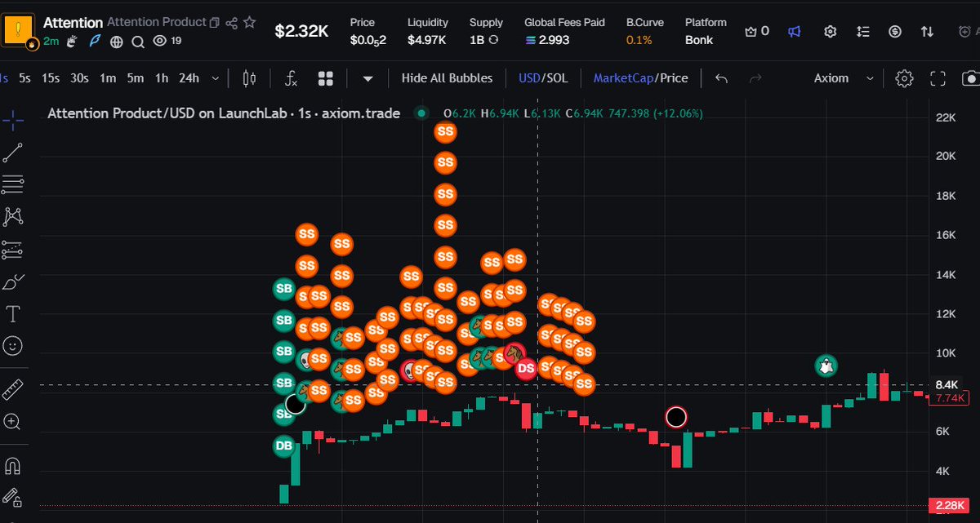Screen dimensions: 980x523
Task: Click the yellow Attention token thumbnail
Action: pyautogui.click(x=19, y=31)
